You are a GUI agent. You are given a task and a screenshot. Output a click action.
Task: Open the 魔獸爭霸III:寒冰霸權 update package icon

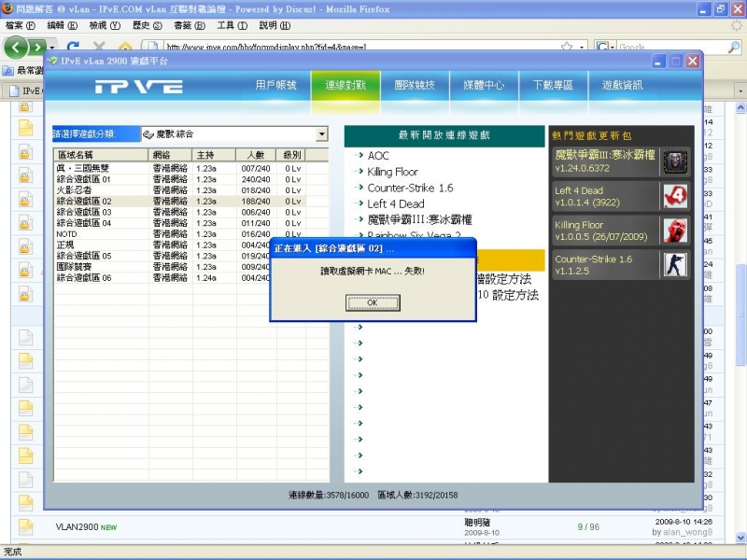674,161
